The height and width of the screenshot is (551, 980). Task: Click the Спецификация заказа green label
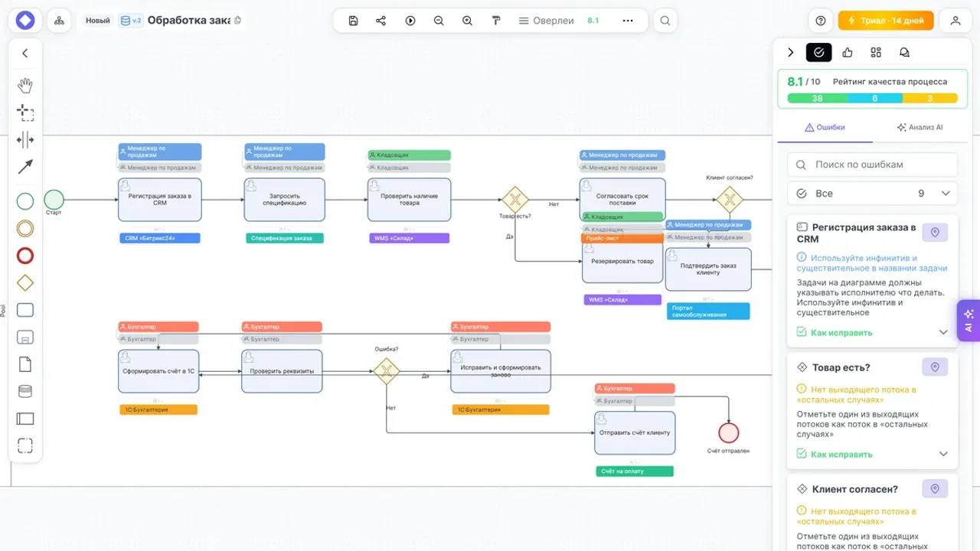point(285,238)
